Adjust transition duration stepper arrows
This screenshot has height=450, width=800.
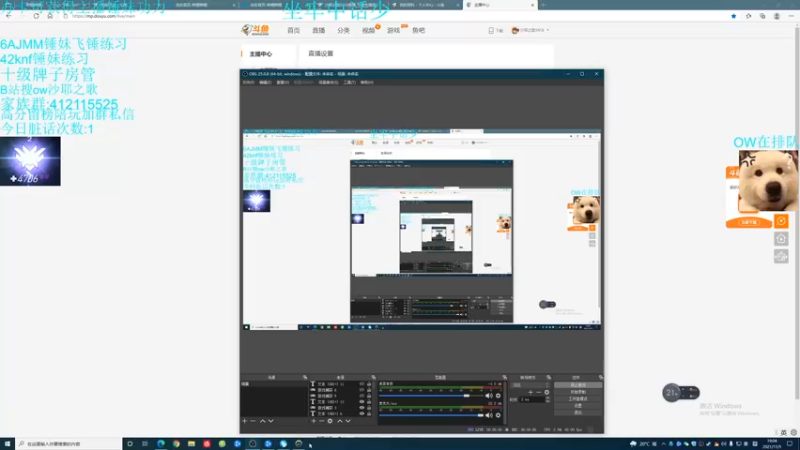(547, 399)
